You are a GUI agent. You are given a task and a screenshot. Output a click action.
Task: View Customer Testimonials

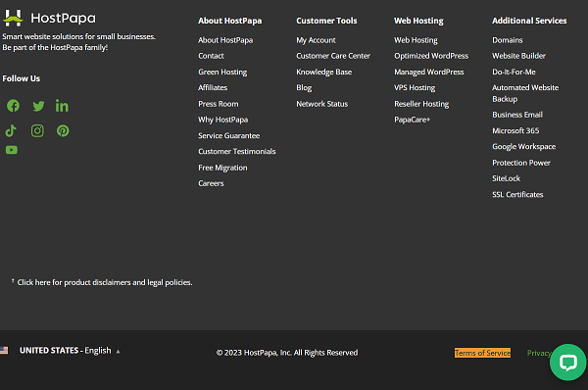(237, 152)
